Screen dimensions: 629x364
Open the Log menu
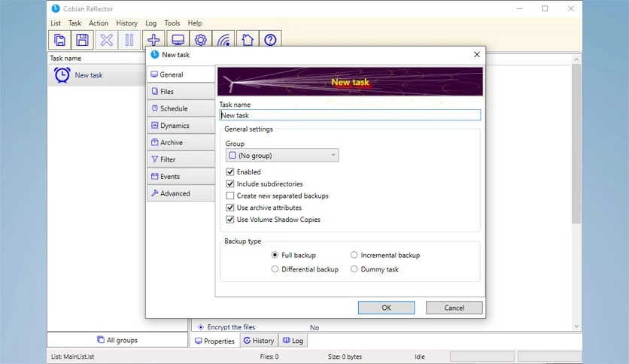150,23
